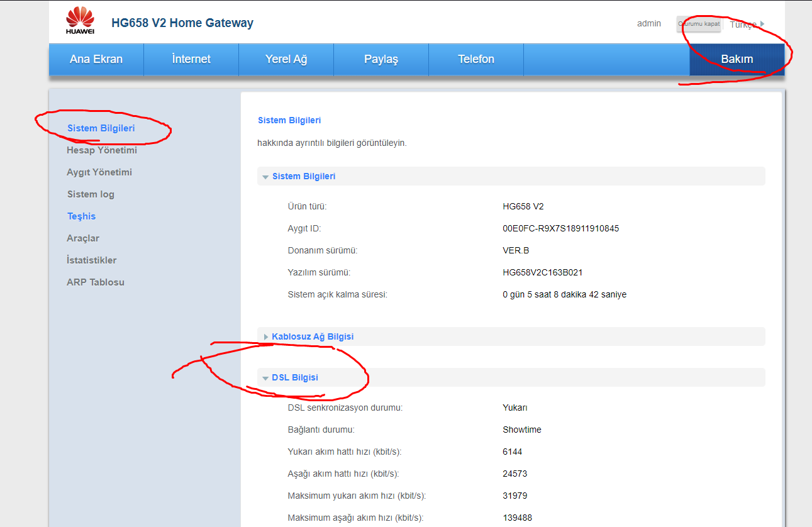This screenshot has width=812, height=527.
Task: Click the downstream line rate value 24573
Action: 515,474
